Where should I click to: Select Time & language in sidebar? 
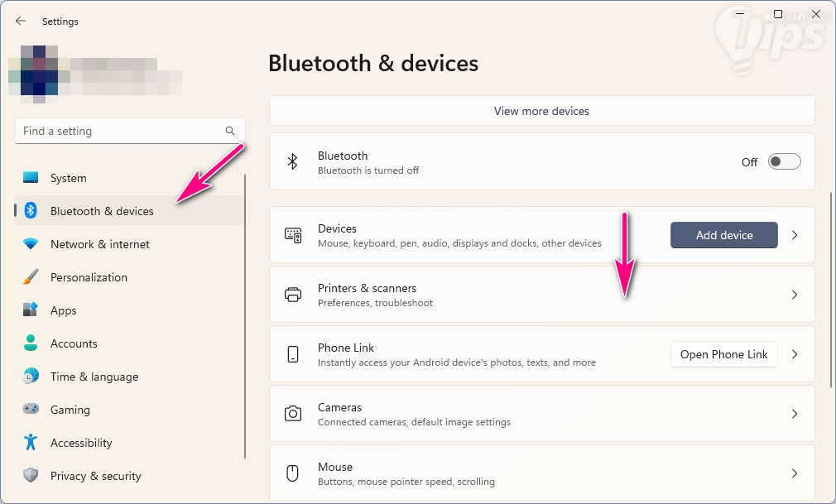pyautogui.click(x=94, y=377)
